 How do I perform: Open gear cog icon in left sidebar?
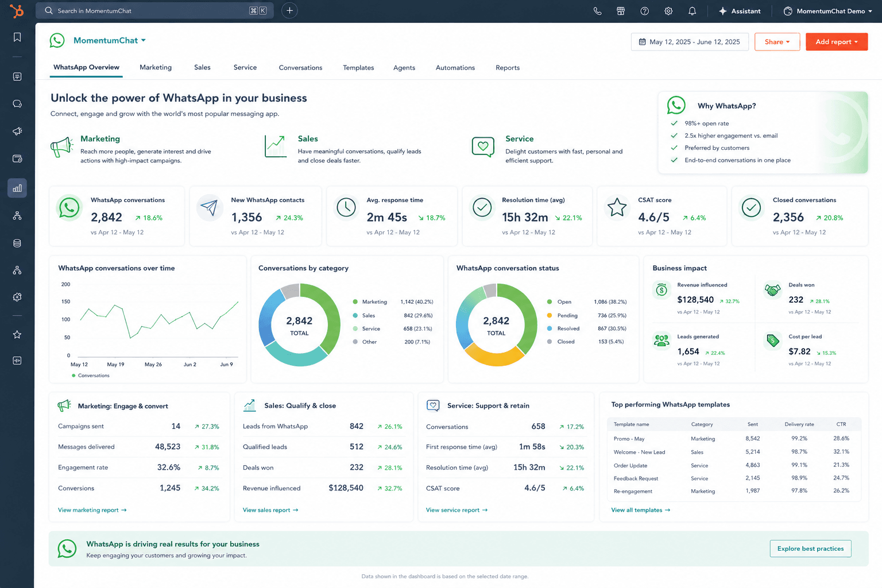[17, 297]
